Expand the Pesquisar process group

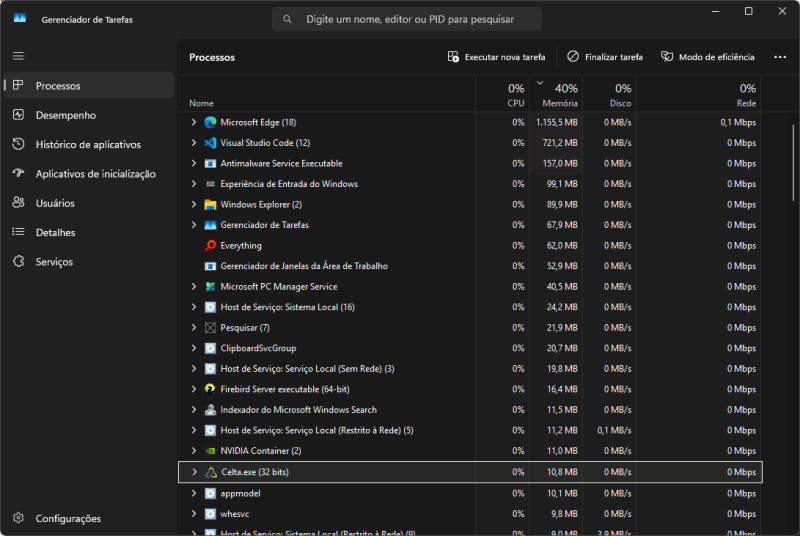(194, 328)
